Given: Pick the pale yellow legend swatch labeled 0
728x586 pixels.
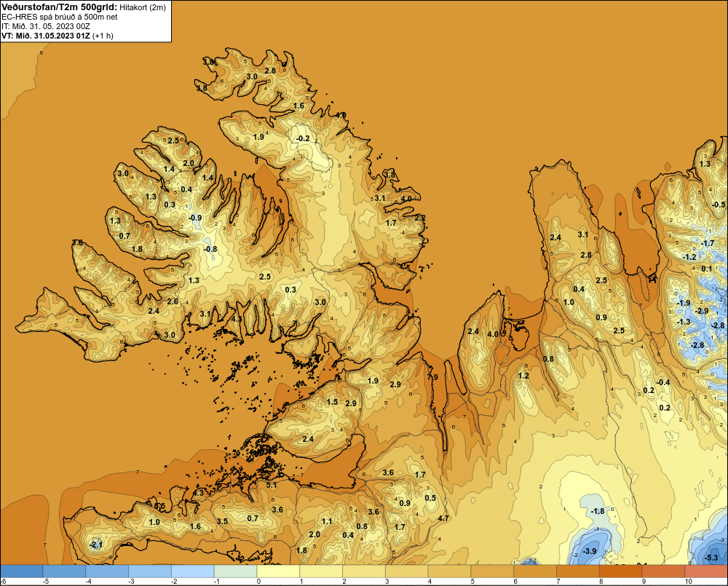Looking at the screenshot, I should tap(278, 571).
